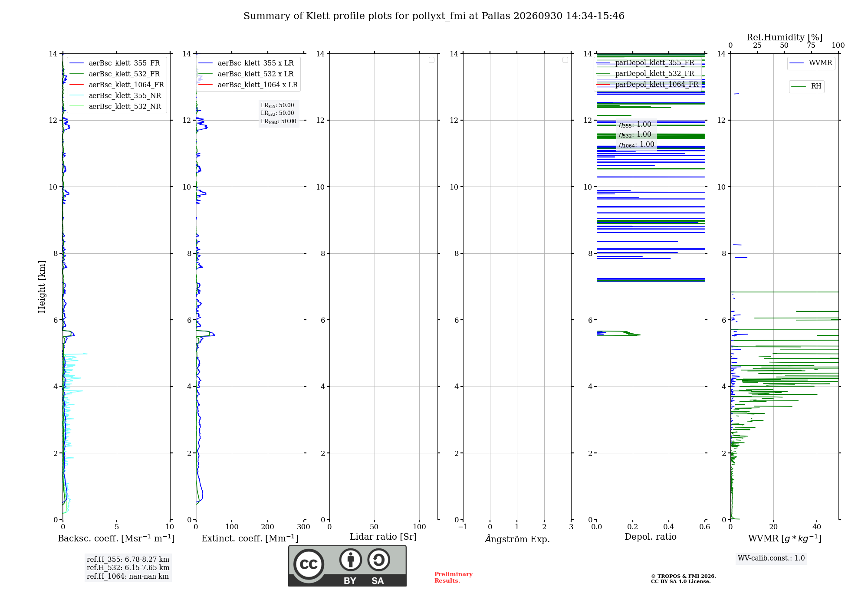The width and height of the screenshot is (868, 590).
Task: Click the CC BY SA 4.0 License text
Action: tap(681, 582)
